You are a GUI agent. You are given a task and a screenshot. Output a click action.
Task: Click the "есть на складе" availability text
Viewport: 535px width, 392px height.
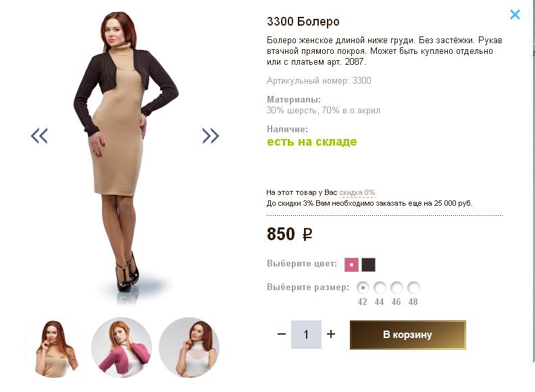(311, 142)
